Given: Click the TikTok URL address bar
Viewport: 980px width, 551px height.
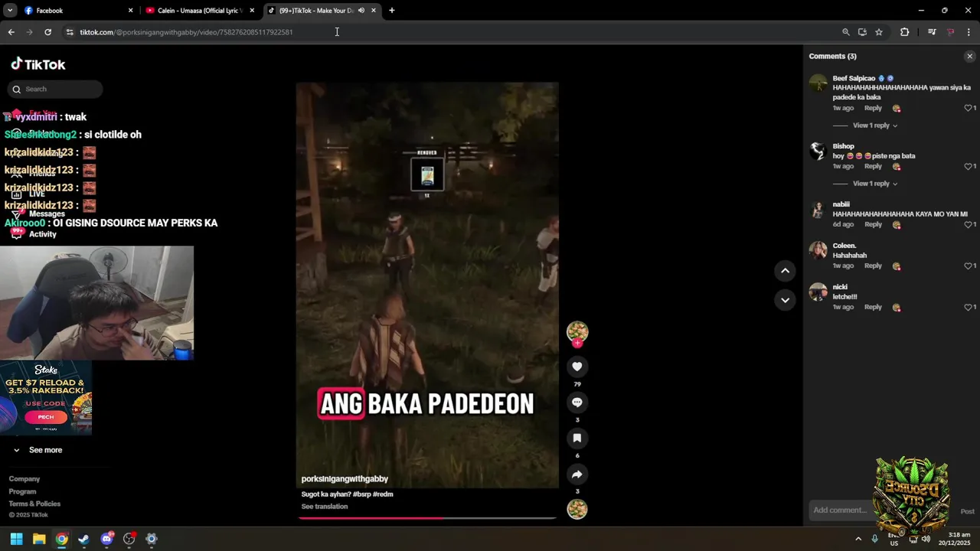Looking at the screenshot, I should point(452,32).
